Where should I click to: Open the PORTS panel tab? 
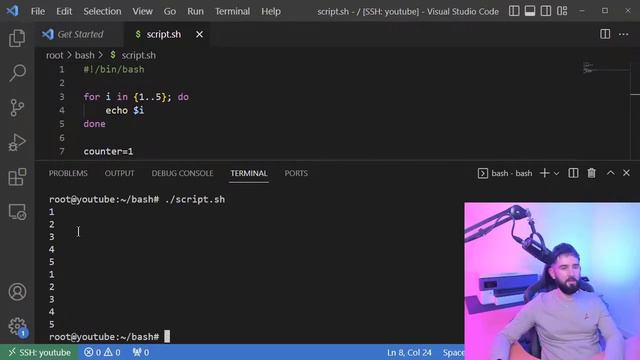click(296, 173)
